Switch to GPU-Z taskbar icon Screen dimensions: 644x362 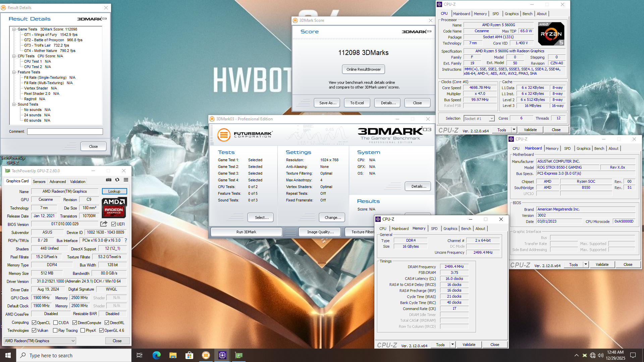point(239,355)
